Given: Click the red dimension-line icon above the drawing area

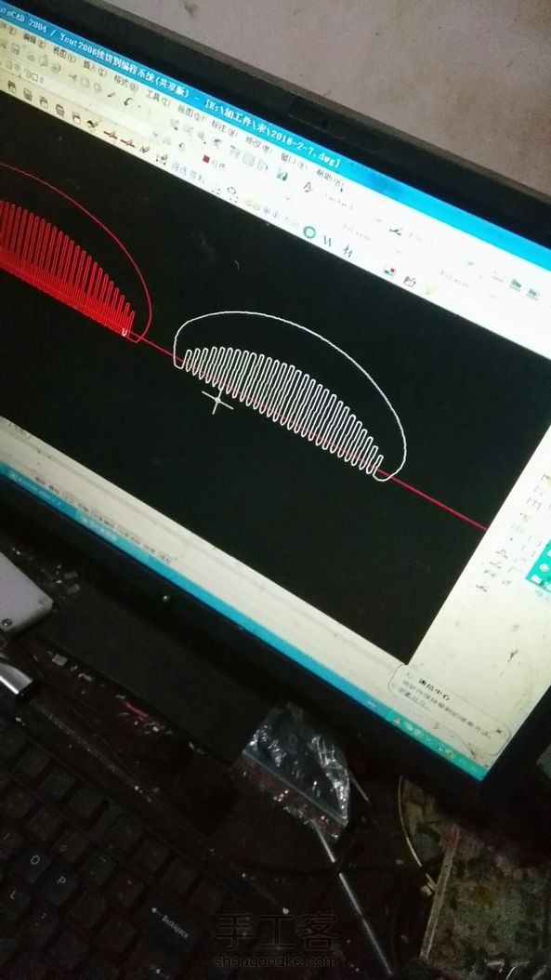Looking at the screenshot, I should (111, 135).
